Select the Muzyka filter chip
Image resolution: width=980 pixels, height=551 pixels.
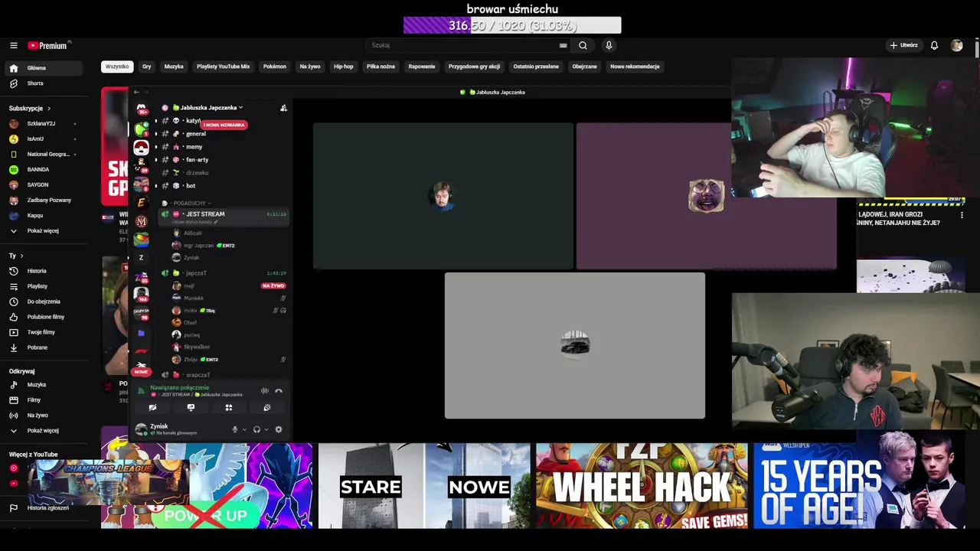174,67
